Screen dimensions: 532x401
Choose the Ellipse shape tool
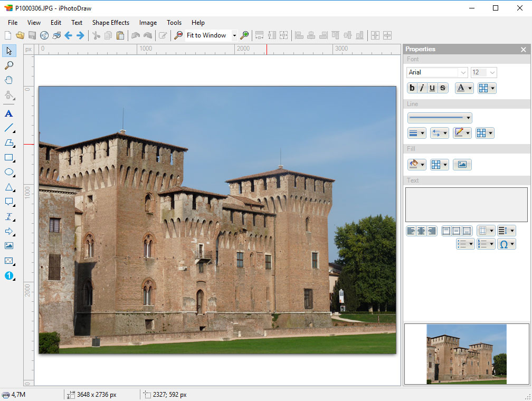click(x=8, y=172)
